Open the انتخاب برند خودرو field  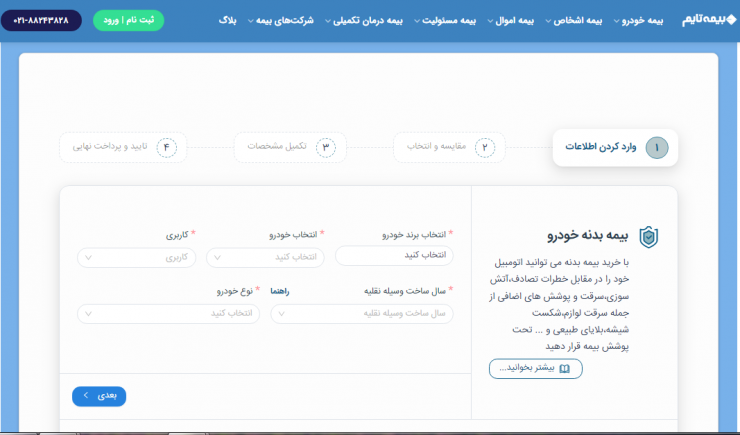click(x=394, y=255)
